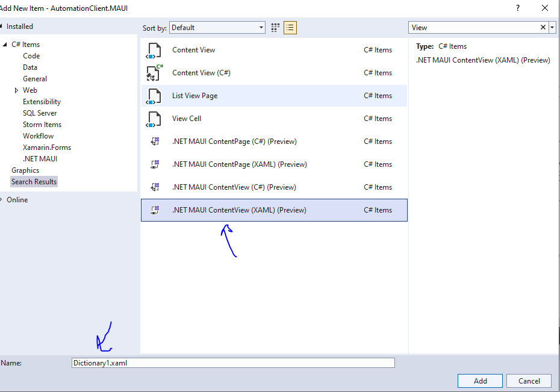Clear the View search text
The width and height of the screenshot is (560, 392).
(x=543, y=28)
